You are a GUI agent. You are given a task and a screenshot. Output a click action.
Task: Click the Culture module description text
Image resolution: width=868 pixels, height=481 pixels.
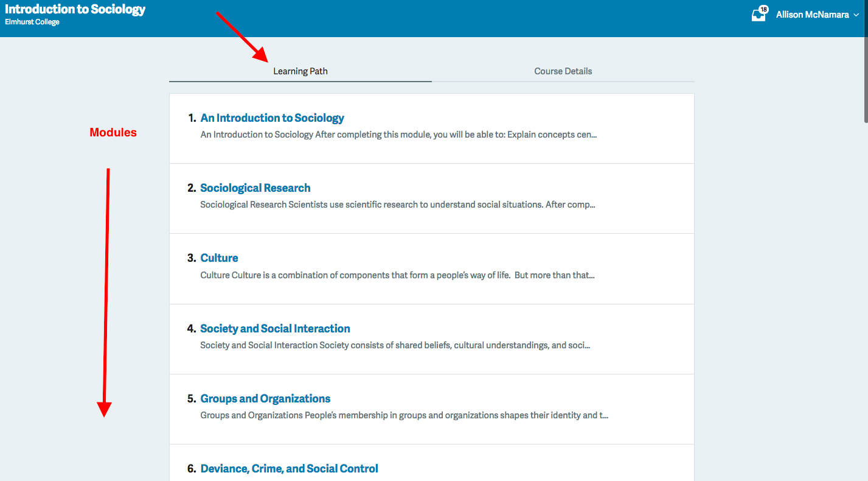coord(397,275)
